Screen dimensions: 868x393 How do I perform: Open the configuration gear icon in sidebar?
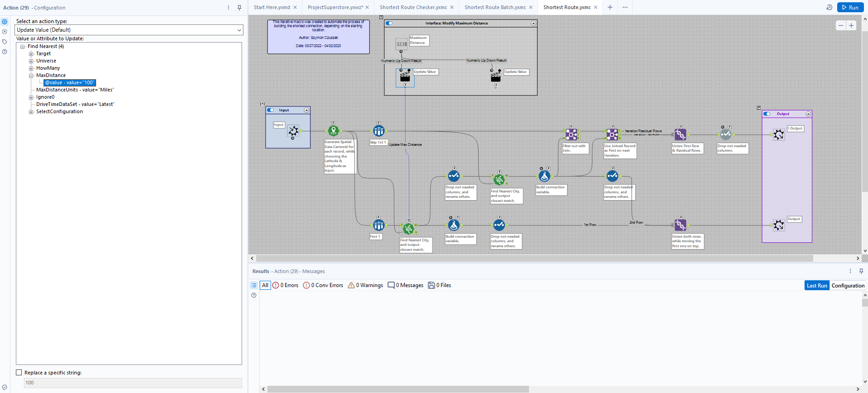click(5, 22)
